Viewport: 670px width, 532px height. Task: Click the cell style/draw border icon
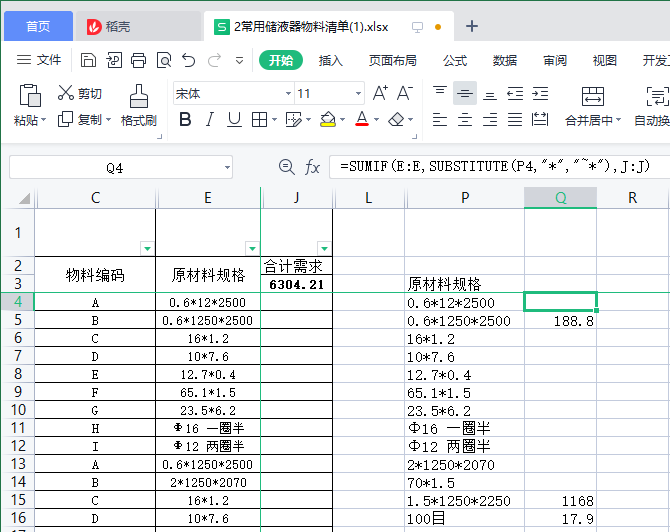click(x=294, y=120)
